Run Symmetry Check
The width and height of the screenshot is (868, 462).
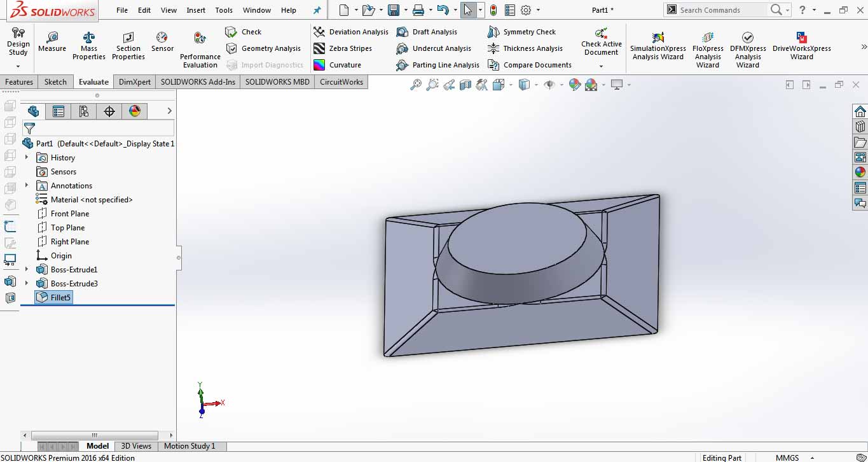[x=521, y=32]
